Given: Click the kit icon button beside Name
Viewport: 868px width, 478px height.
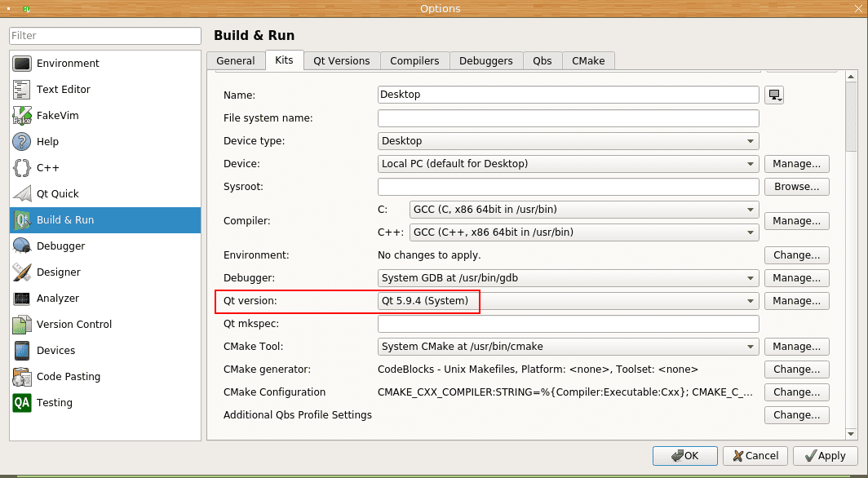Looking at the screenshot, I should 774,95.
